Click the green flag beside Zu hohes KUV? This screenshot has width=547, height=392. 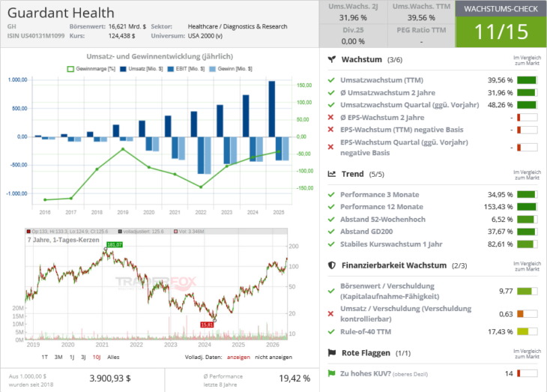tap(331, 373)
